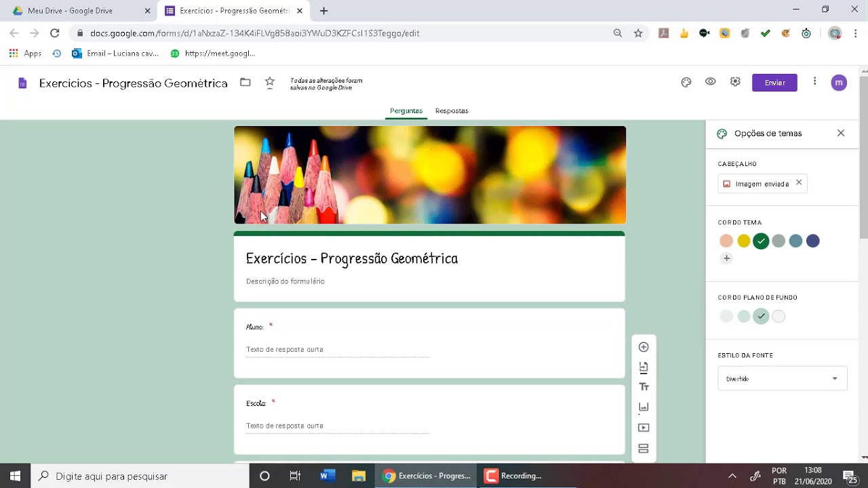Reload the page in Chrome
This screenshot has height=488, width=868.
55,33
